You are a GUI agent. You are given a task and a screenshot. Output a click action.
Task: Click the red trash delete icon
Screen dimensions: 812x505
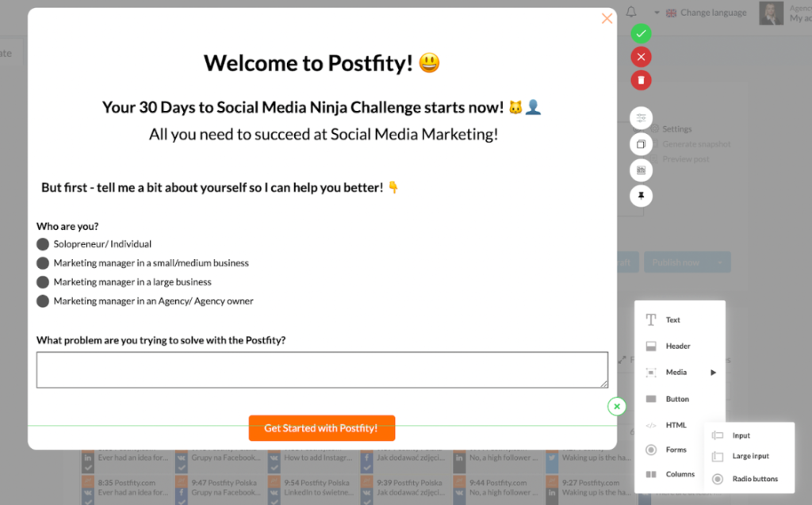pos(641,79)
